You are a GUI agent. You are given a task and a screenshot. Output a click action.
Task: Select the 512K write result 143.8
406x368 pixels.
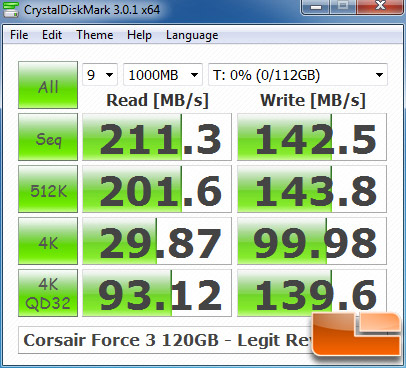(x=312, y=189)
